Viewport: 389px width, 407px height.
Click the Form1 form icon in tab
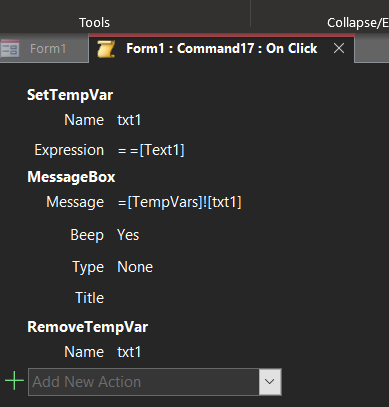point(10,49)
